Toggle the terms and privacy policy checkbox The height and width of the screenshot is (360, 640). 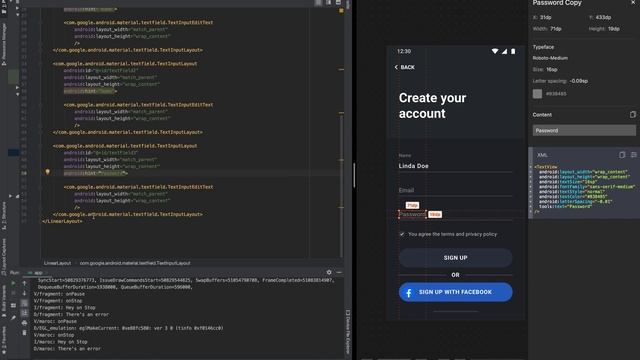point(402,234)
